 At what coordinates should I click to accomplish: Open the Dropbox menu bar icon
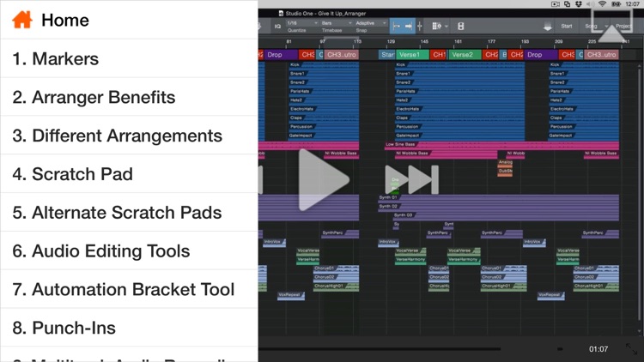(x=579, y=4)
